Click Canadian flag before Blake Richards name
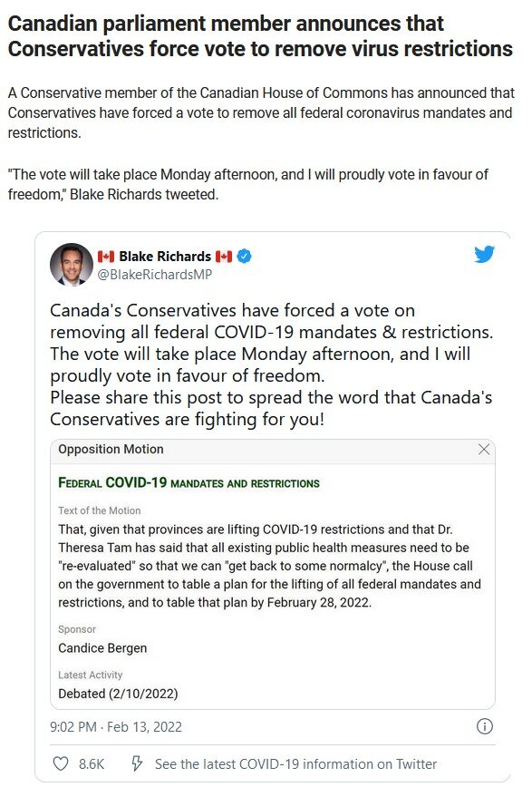Image resolution: width=532 pixels, height=787 pixels. tap(106, 257)
